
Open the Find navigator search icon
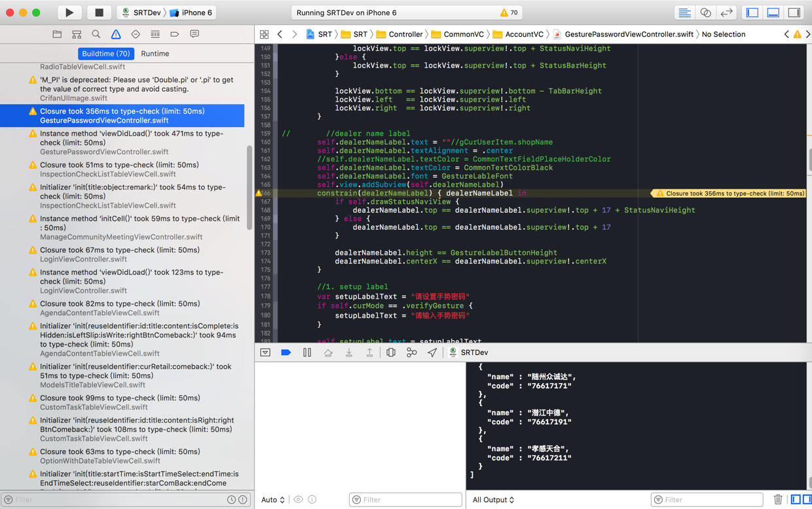point(96,34)
